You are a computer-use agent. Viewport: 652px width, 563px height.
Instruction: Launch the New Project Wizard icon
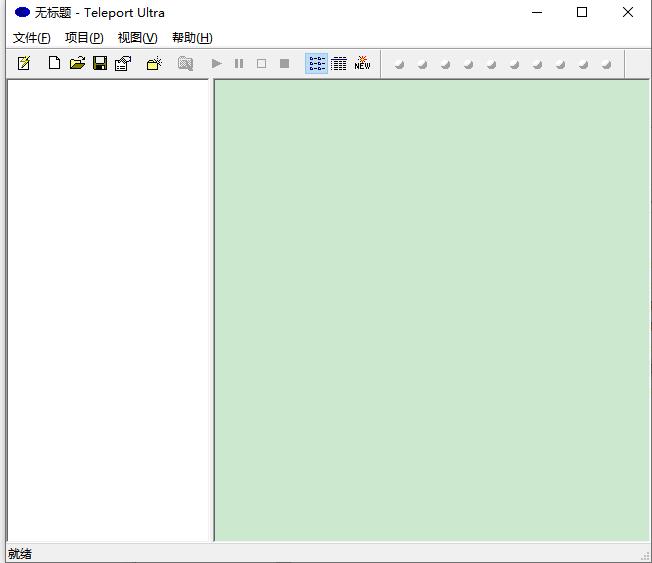click(24, 63)
